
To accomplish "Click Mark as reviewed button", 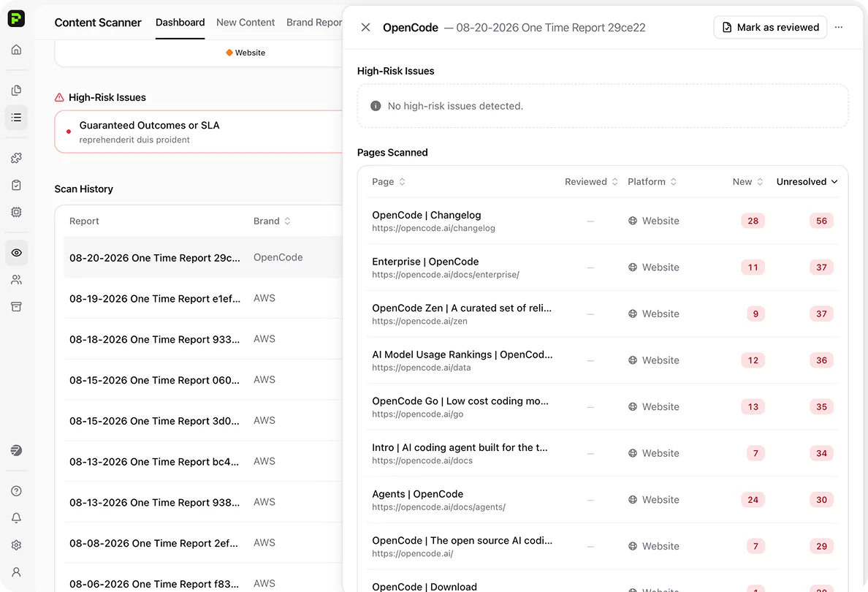I will (770, 27).
